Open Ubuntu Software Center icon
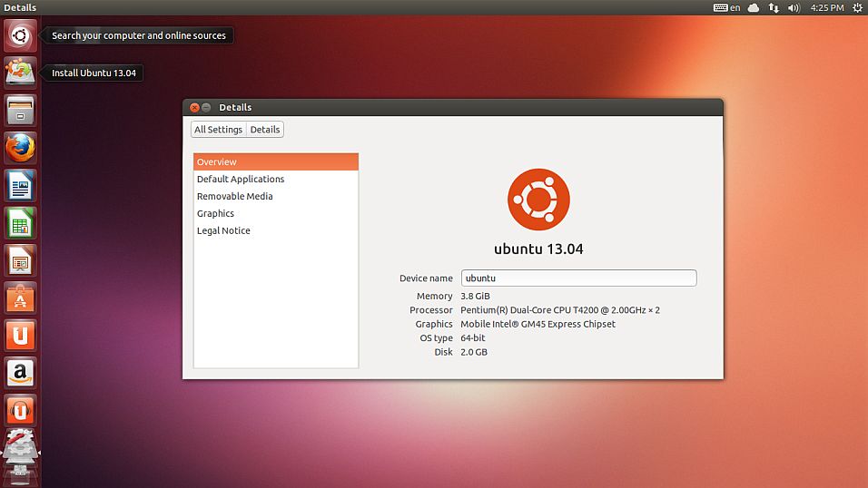868x488 pixels. click(x=20, y=298)
